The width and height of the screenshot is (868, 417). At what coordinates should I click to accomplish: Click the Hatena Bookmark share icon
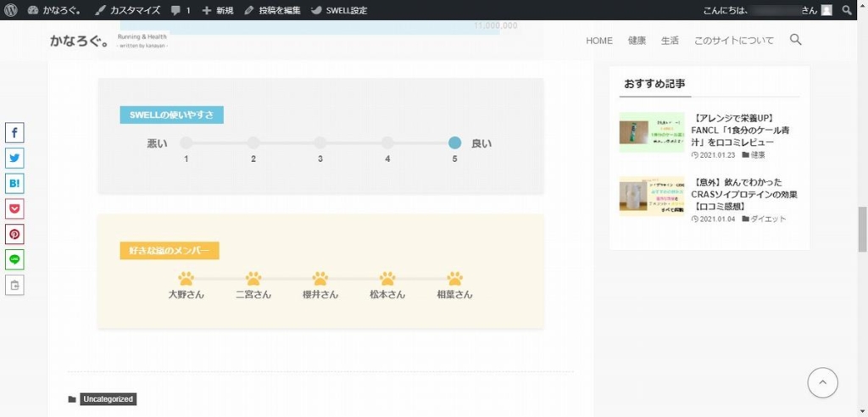(x=14, y=183)
